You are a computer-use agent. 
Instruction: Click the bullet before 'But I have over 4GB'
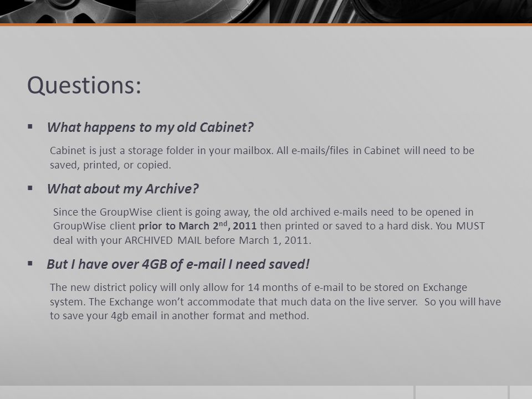(x=30, y=263)
